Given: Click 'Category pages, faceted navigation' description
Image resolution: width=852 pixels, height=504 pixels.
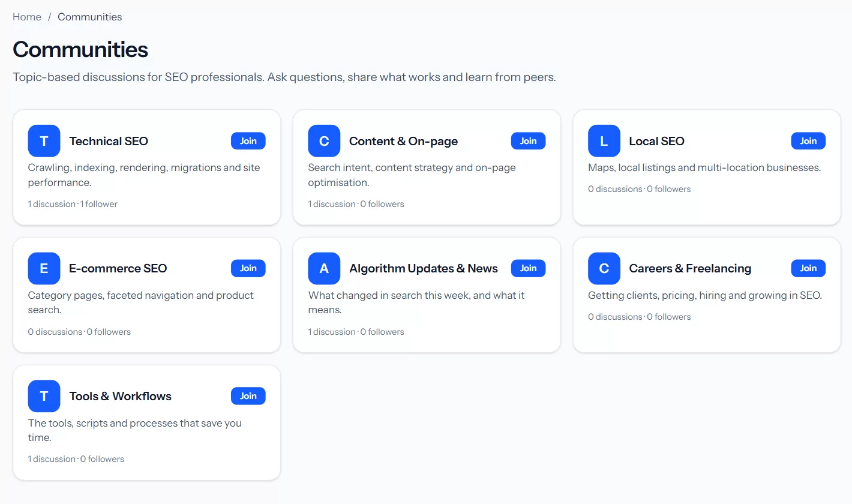Looking at the screenshot, I should point(141,302).
